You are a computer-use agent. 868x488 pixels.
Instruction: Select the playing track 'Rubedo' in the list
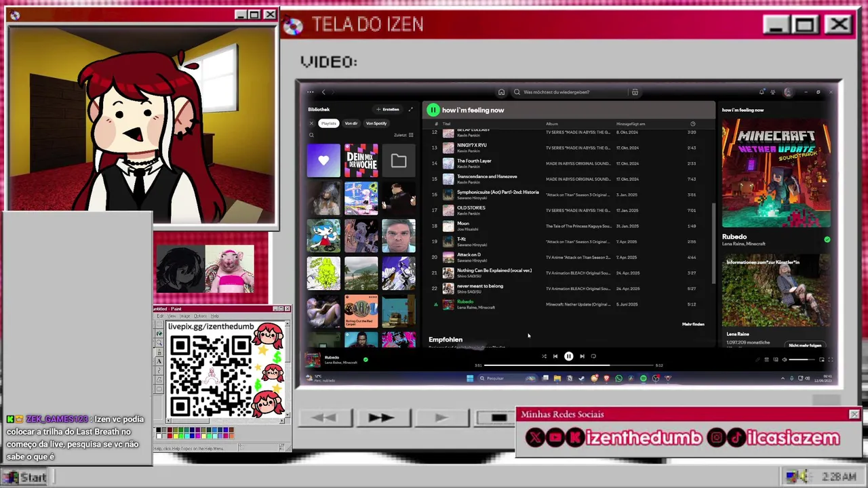tap(465, 302)
